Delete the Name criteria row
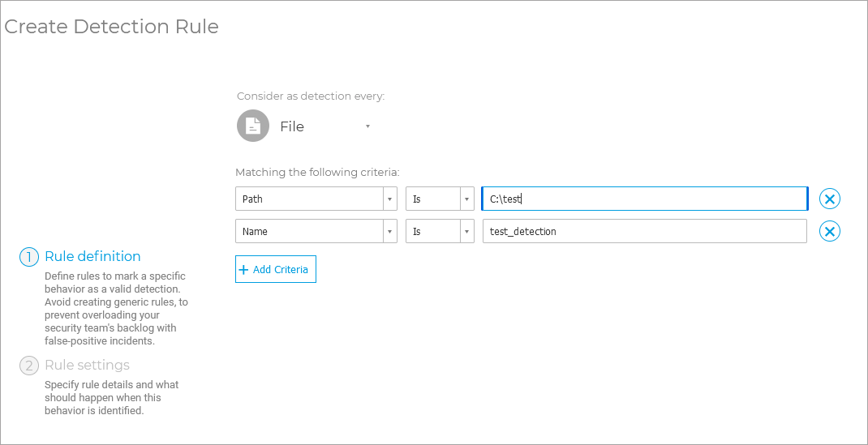 click(x=829, y=232)
